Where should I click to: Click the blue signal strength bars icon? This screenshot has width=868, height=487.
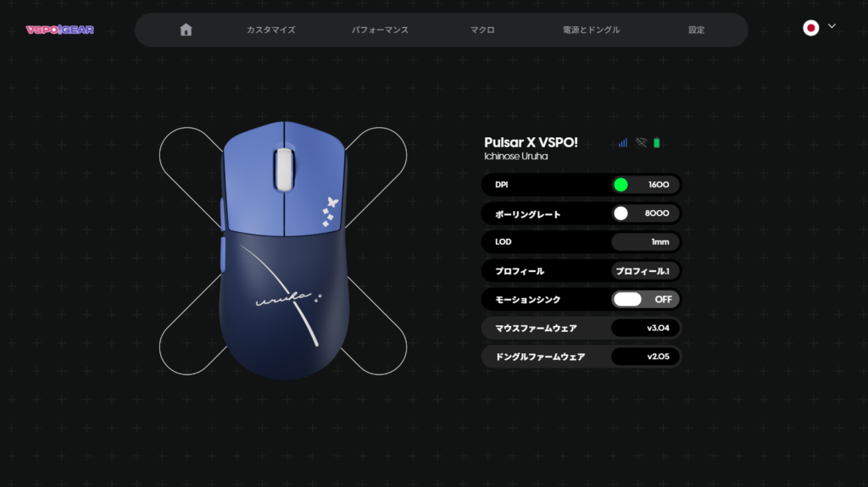click(623, 143)
